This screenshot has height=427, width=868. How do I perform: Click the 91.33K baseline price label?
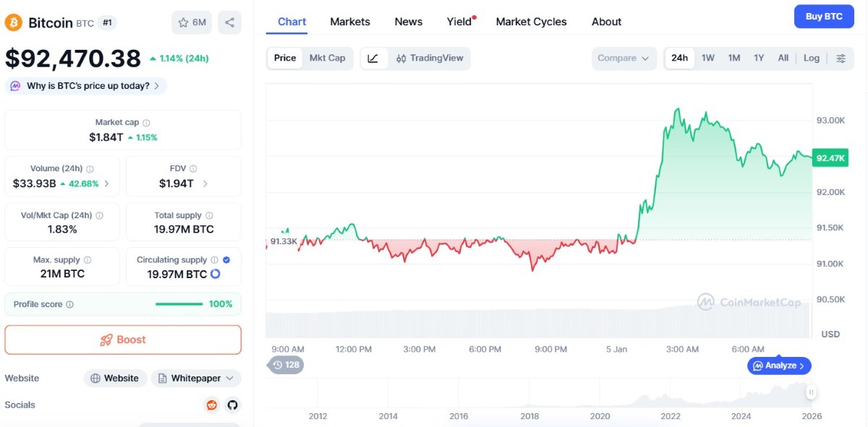(283, 241)
